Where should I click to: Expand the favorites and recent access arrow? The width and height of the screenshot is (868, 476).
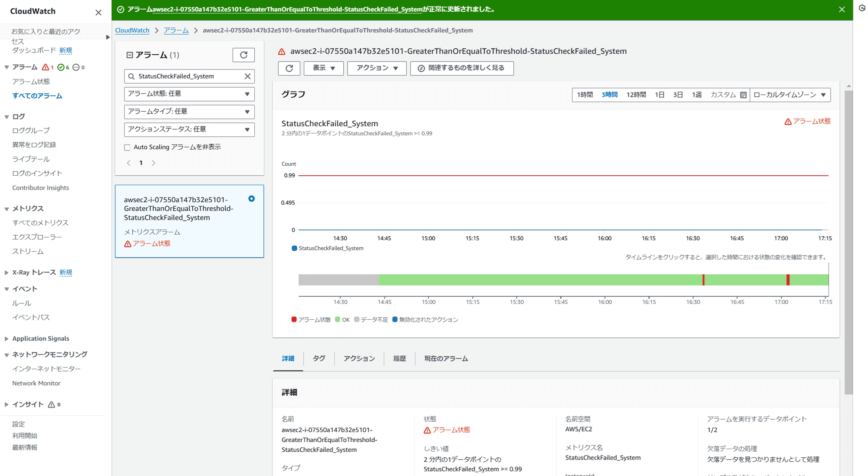pos(108,37)
